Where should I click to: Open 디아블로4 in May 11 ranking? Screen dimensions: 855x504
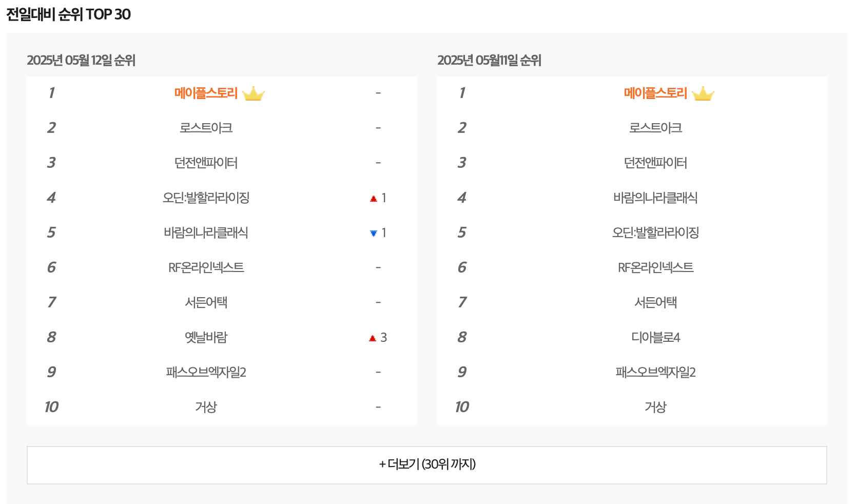click(655, 337)
